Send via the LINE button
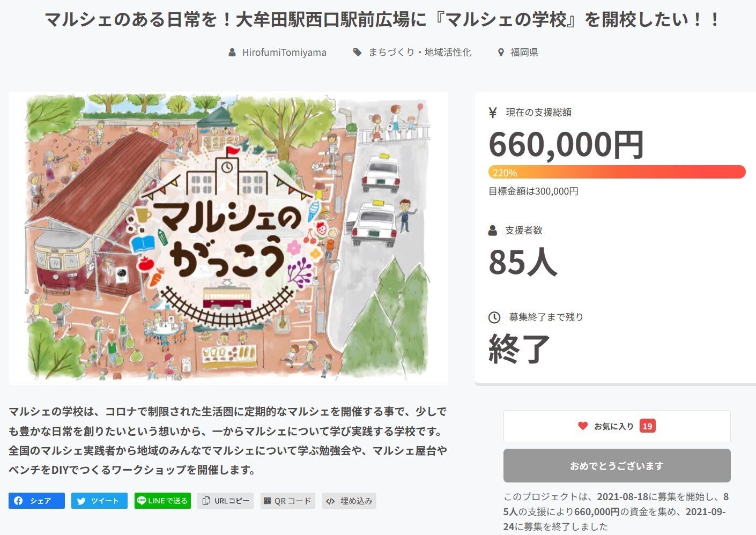Screen dimensions: 756x535 pyautogui.click(x=162, y=501)
